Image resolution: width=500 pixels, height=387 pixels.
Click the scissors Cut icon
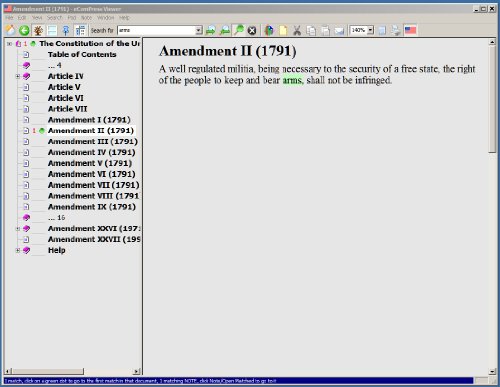(x=297, y=30)
